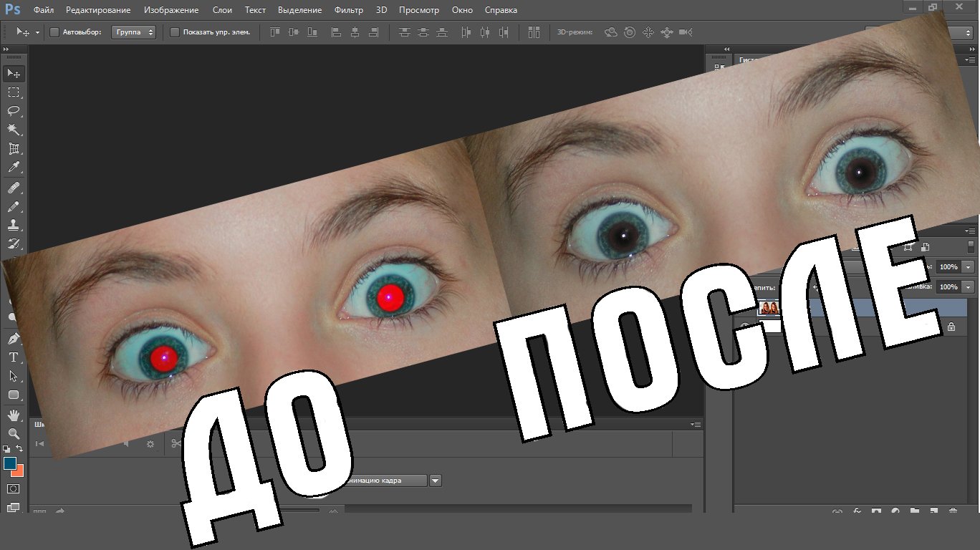Select the Rectangle shape tool
The width and height of the screenshot is (980, 550).
pyautogui.click(x=14, y=395)
